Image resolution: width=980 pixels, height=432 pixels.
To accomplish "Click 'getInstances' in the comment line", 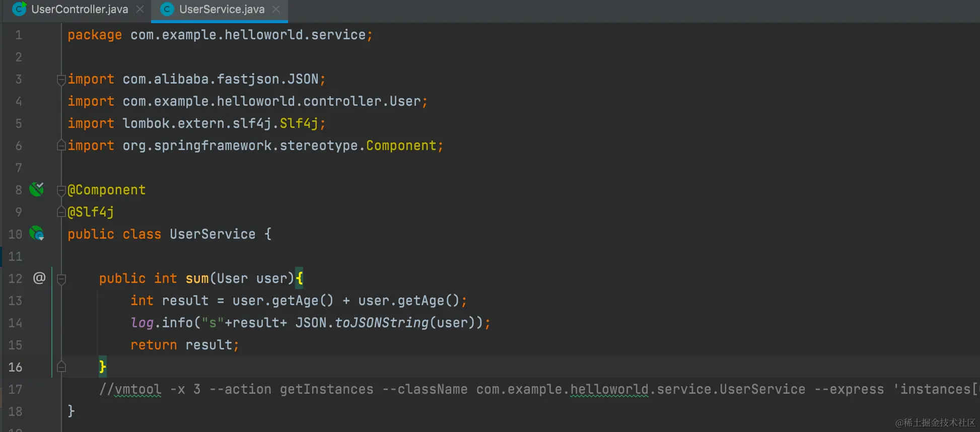I will point(326,389).
